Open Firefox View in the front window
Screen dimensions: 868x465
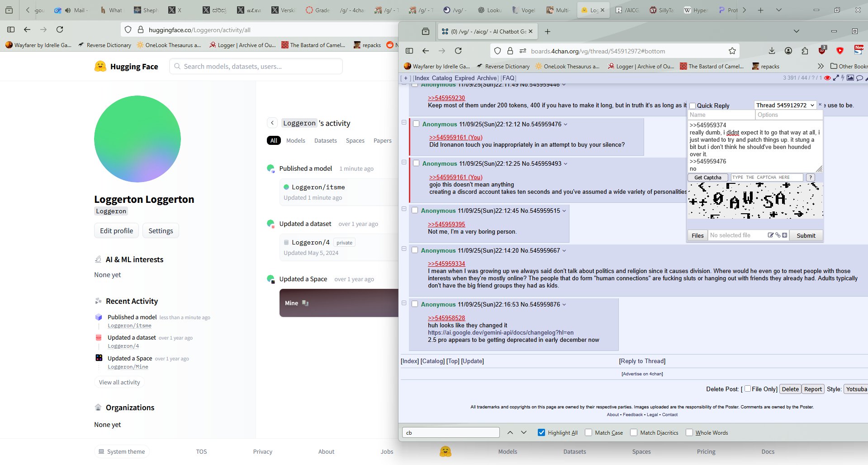click(426, 31)
